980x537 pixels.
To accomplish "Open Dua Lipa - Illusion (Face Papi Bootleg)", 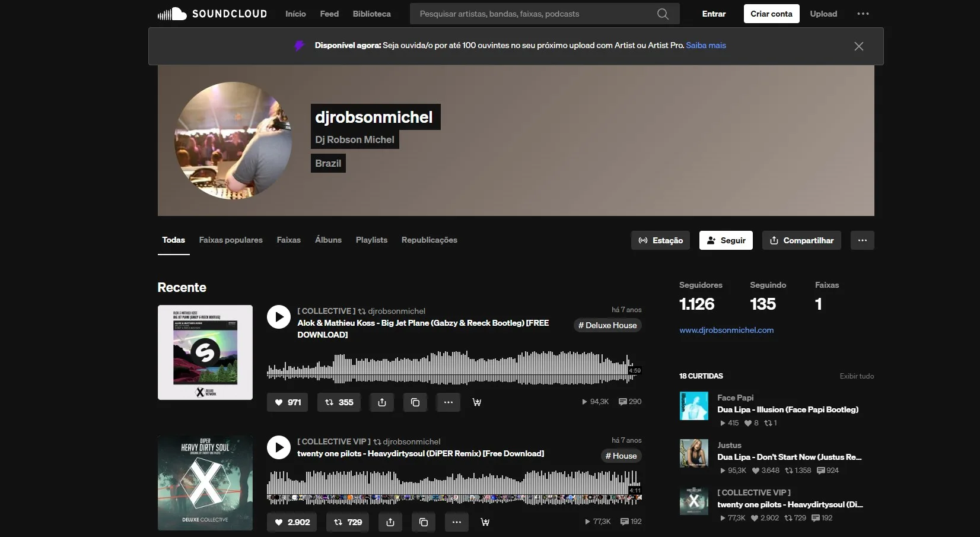I will (x=788, y=409).
